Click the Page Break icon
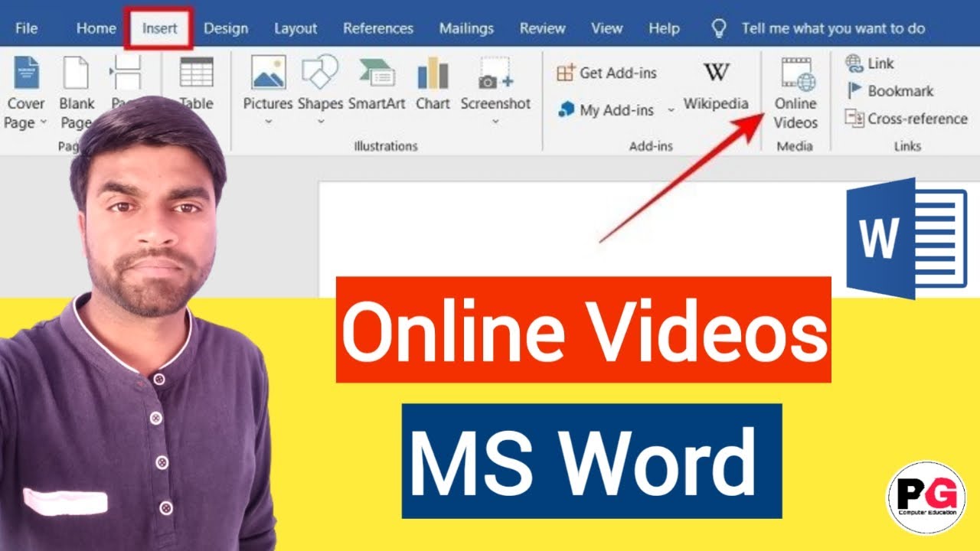 [x=126, y=73]
